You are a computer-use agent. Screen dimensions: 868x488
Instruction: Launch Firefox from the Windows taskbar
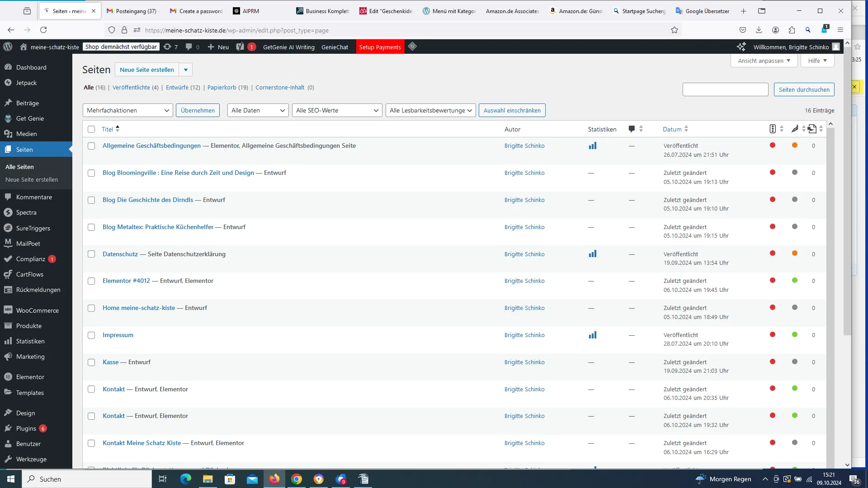pos(274,479)
